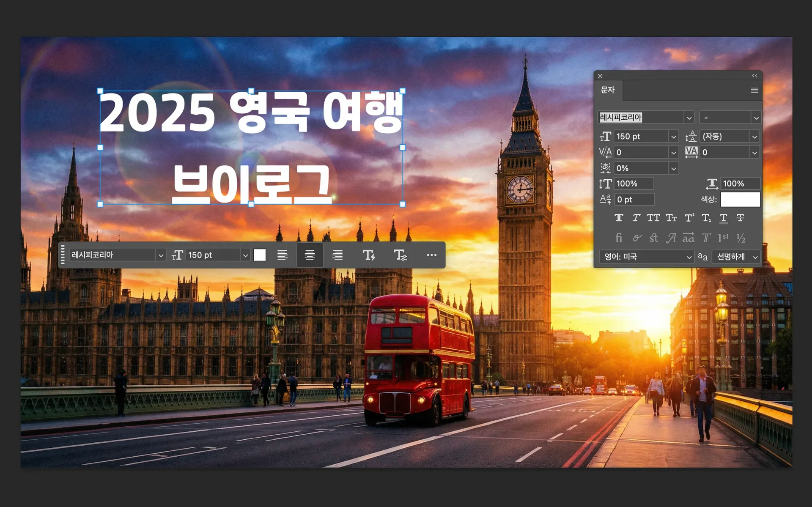This screenshot has height=507, width=812.
Task: Toggle faux italic text style
Action: [636, 218]
